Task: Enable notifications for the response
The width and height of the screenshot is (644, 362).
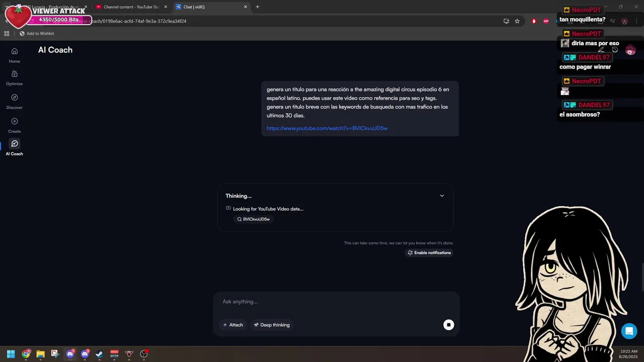Action: point(429,253)
